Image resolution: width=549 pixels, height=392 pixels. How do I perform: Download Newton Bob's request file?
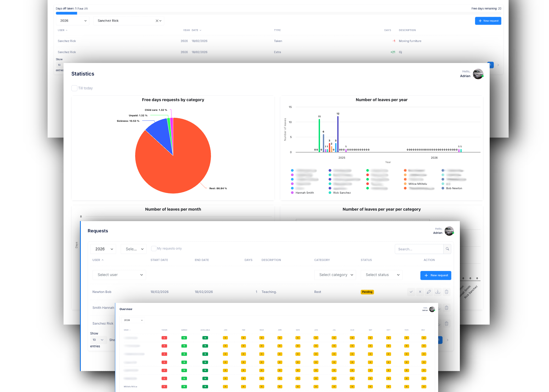[438, 292]
